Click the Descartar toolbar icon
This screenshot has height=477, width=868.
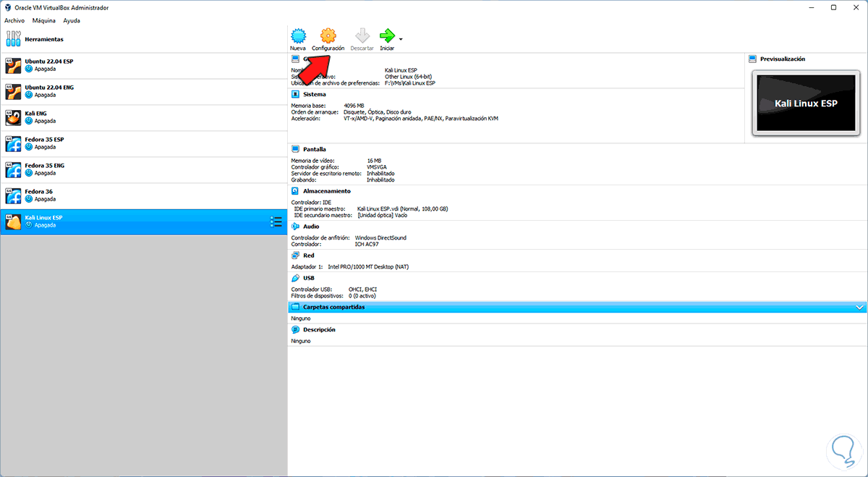(362, 35)
